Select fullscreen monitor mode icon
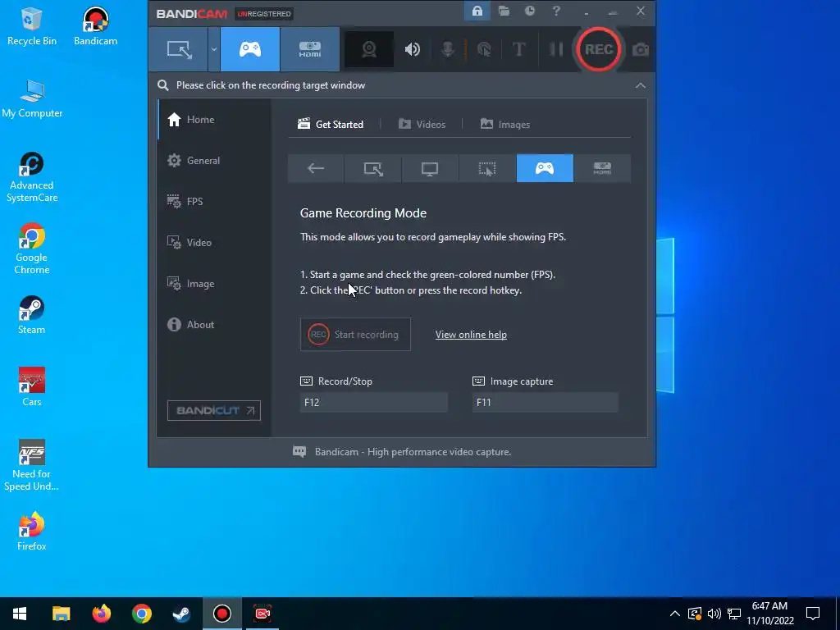Screen dimensions: 840x630 point(430,168)
